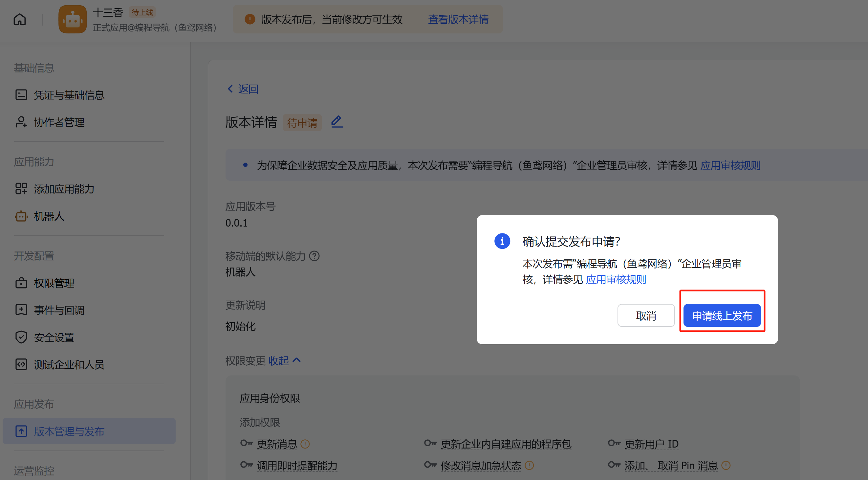This screenshot has width=868, height=480.
Task: Click the pencil edit icon beside 版本详情
Action: [336, 122]
